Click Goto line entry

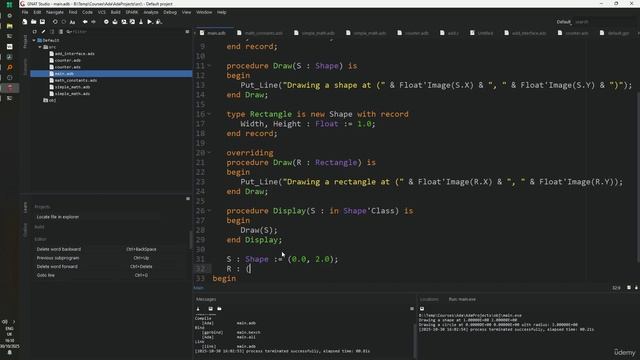pyautogui.click(x=46, y=275)
